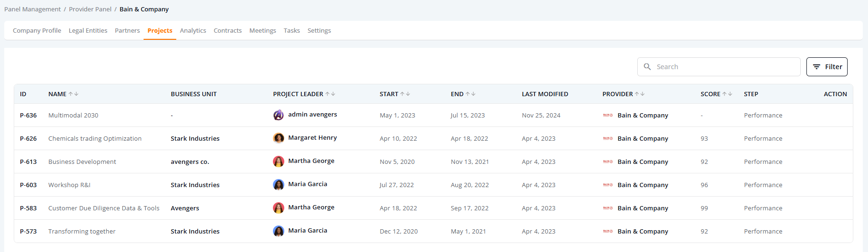Click score 96 cell
The image size is (868, 252).
[x=705, y=185]
